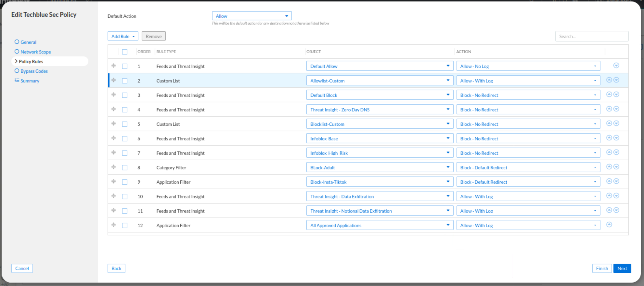This screenshot has width=644, height=286.
Task: Select the checkbox for rule 3
Action: [x=124, y=95]
